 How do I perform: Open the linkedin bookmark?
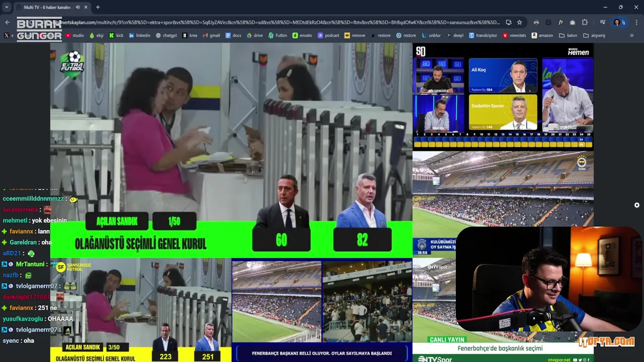(139, 36)
